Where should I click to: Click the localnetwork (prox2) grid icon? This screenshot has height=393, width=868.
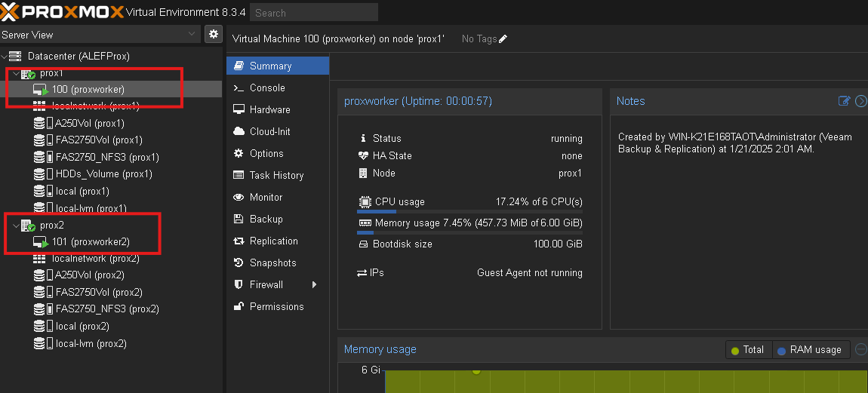coord(39,258)
